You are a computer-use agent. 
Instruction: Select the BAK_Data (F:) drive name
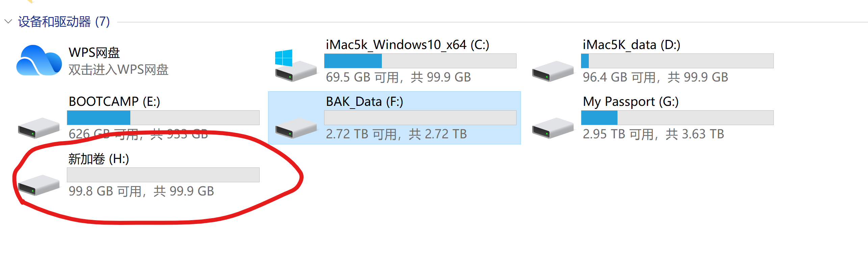pyautogui.click(x=364, y=101)
